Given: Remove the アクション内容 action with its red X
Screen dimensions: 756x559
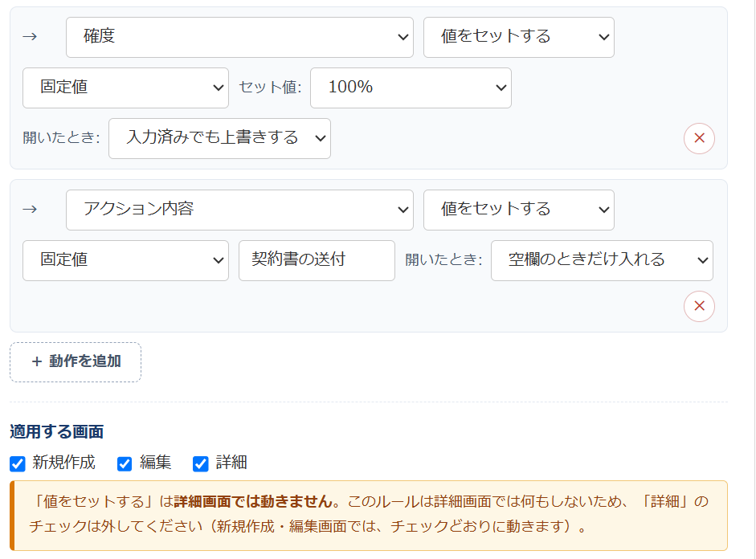Looking at the screenshot, I should [699, 306].
